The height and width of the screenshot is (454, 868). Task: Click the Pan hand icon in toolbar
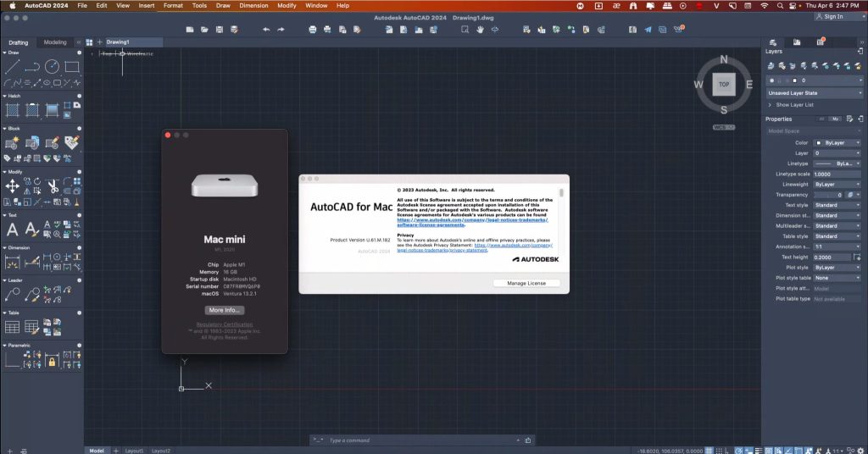click(480, 30)
